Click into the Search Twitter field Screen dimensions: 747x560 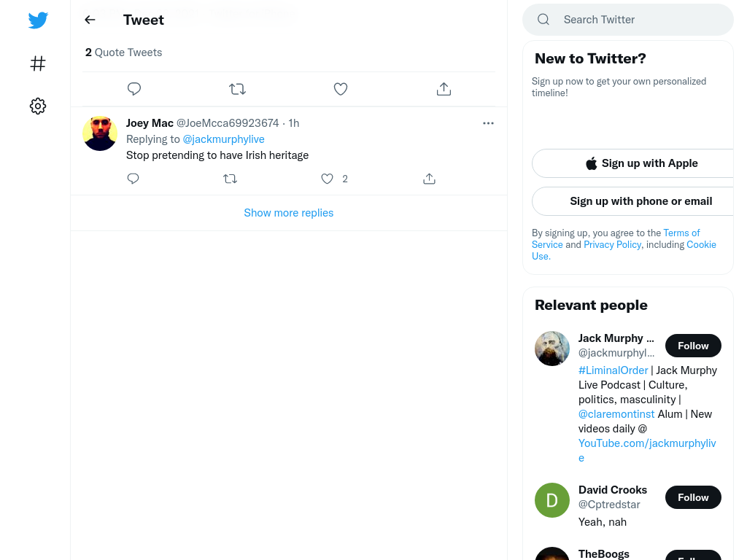pyautogui.click(x=628, y=20)
